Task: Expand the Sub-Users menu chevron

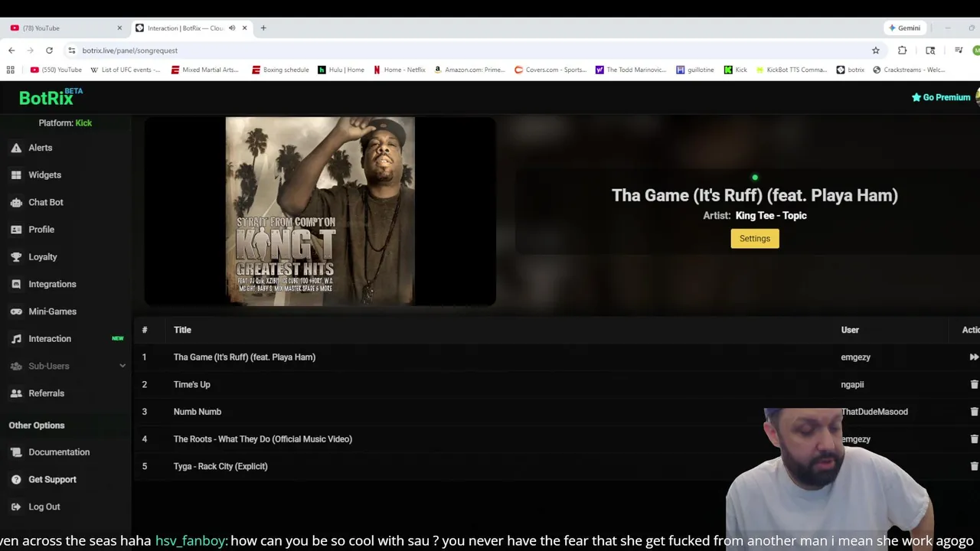Action: 122,366
